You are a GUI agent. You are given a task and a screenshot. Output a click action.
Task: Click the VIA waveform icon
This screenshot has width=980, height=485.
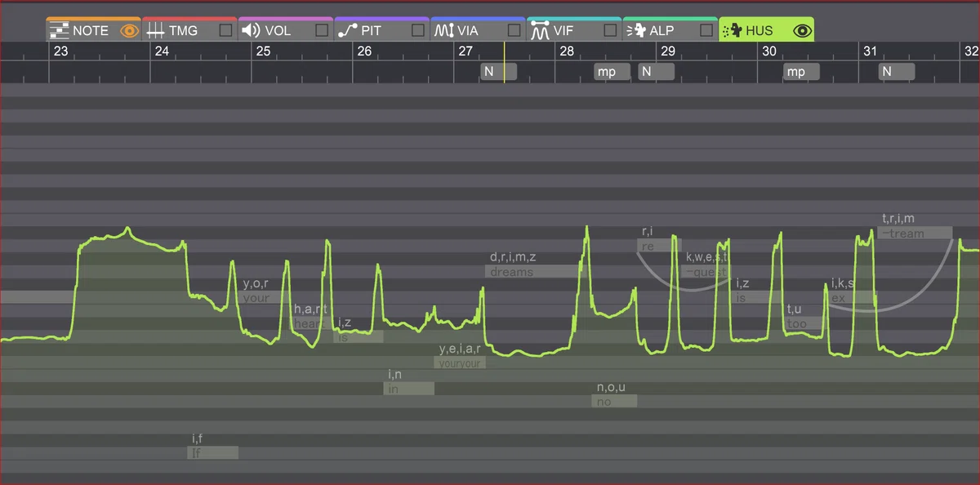coord(443,31)
